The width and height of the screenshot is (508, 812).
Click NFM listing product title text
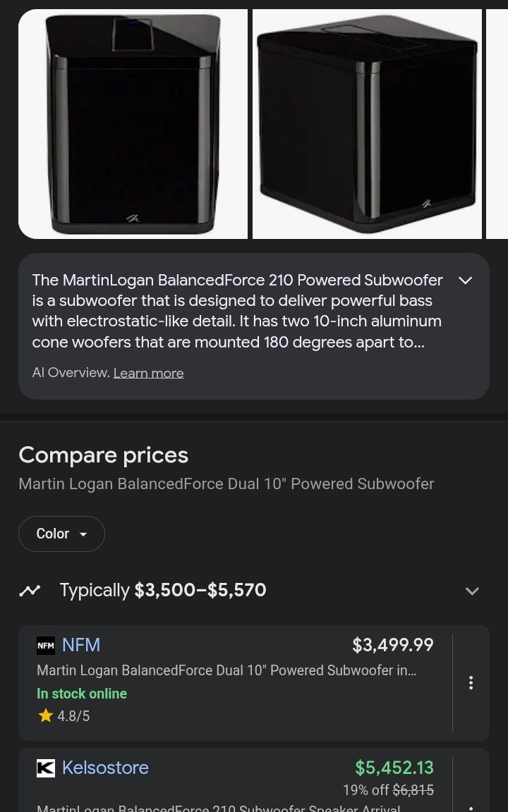(226, 670)
